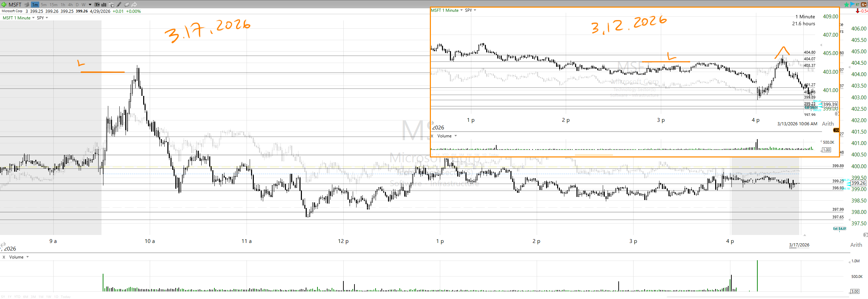Click the blue flag icon top right

click(852, 4)
